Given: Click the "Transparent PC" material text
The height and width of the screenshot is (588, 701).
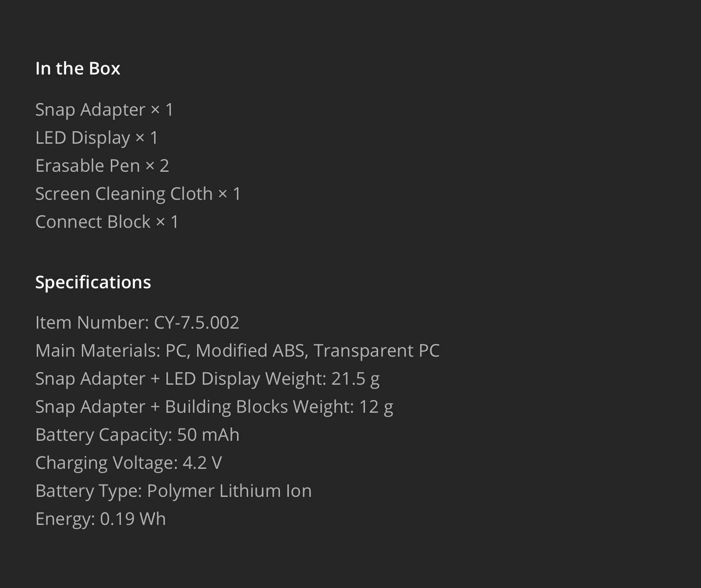Looking at the screenshot, I should [x=376, y=351].
